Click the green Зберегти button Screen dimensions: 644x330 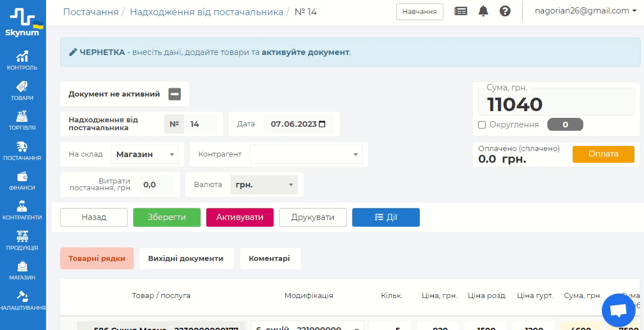click(167, 217)
